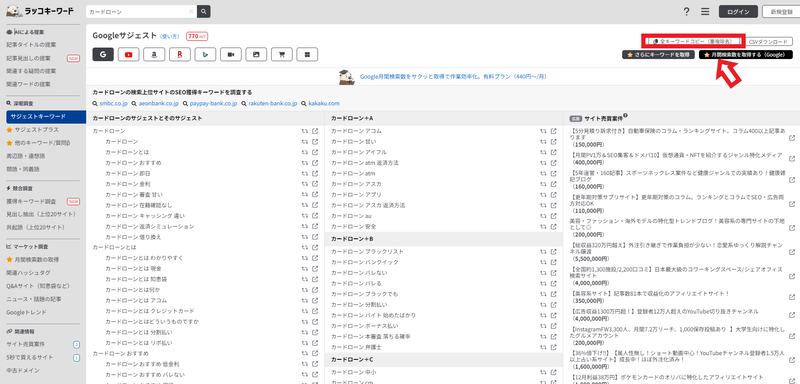
Task: Click keyword text カードローン 返済シミュレーション
Action: pyautogui.click(x=150, y=226)
